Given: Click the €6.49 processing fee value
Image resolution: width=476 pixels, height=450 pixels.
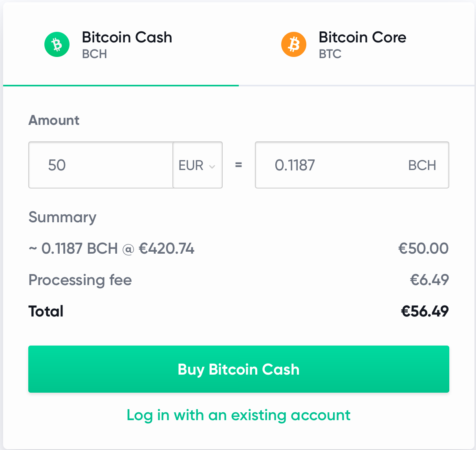Looking at the screenshot, I should (x=429, y=280).
